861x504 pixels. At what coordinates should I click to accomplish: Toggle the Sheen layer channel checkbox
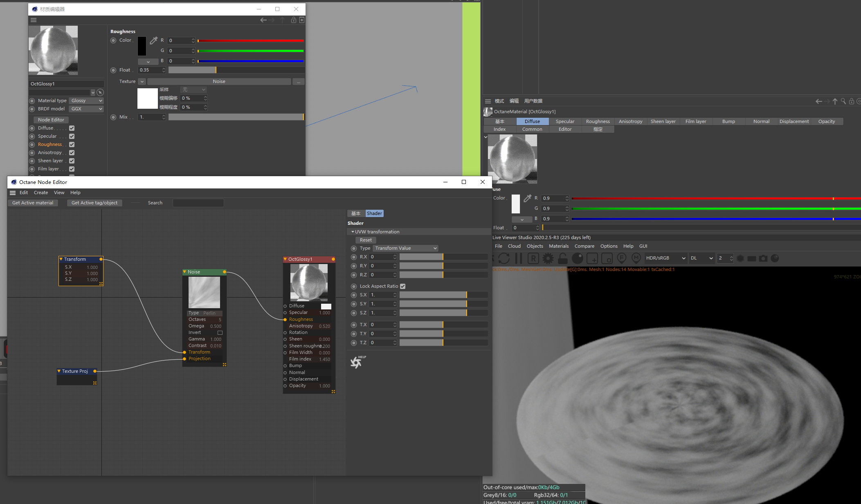click(x=72, y=161)
